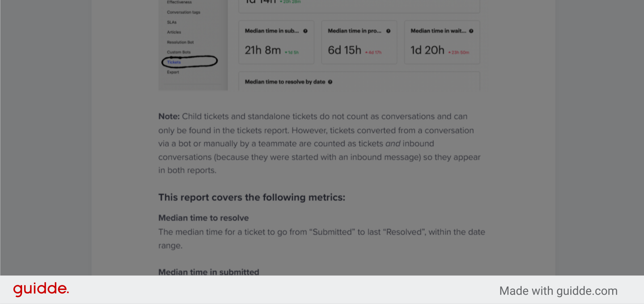Select Custom Bots in the sidebar
This screenshot has width=644, height=304.
[x=178, y=52]
